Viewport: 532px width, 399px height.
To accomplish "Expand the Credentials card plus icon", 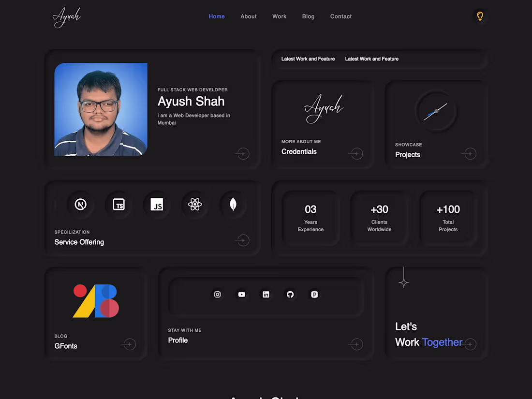I will (x=355, y=153).
